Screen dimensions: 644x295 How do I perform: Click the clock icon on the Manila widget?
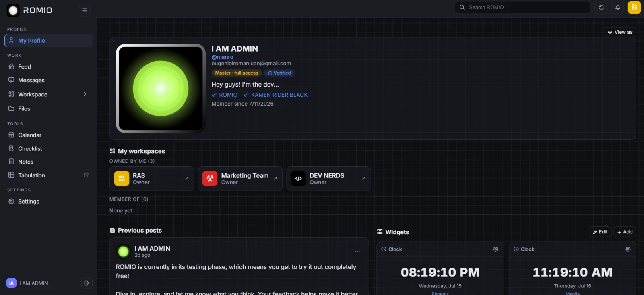516,249
